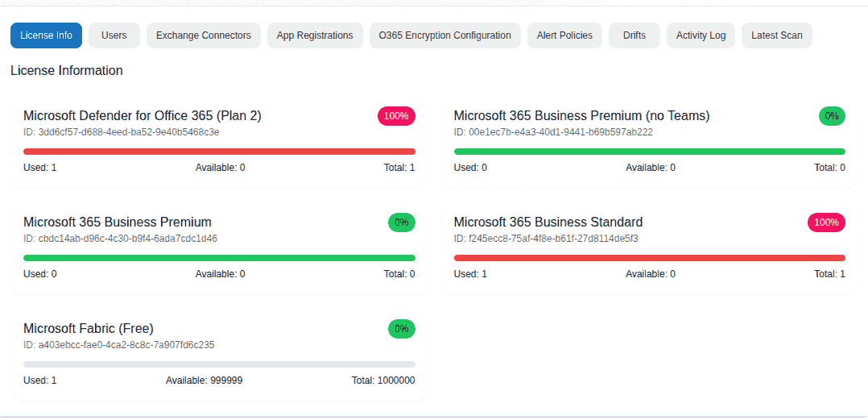Switch to the Drifts tab
Screen dimensions: 868x420
point(634,35)
